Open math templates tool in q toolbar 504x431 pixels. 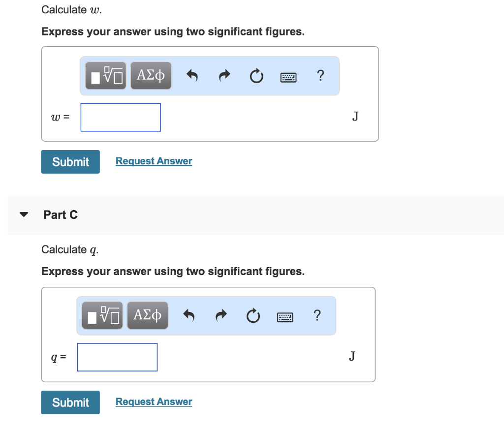(x=102, y=315)
